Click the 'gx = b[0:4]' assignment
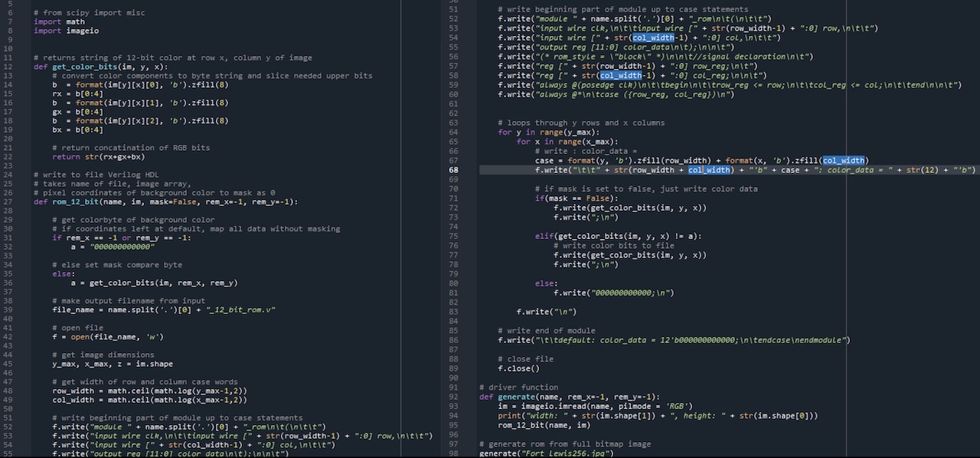This screenshot has height=458, width=980. [77, 112]
